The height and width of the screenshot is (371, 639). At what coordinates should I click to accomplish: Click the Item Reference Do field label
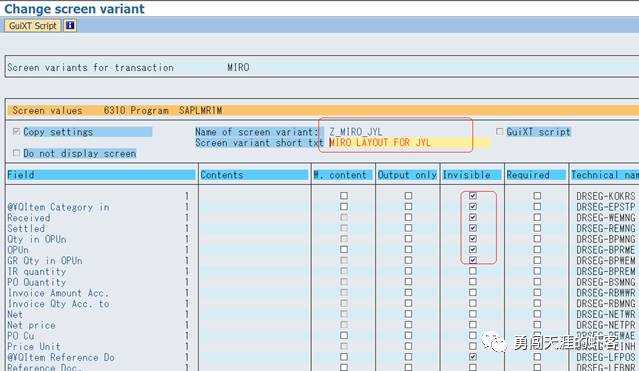pos(61,357)
